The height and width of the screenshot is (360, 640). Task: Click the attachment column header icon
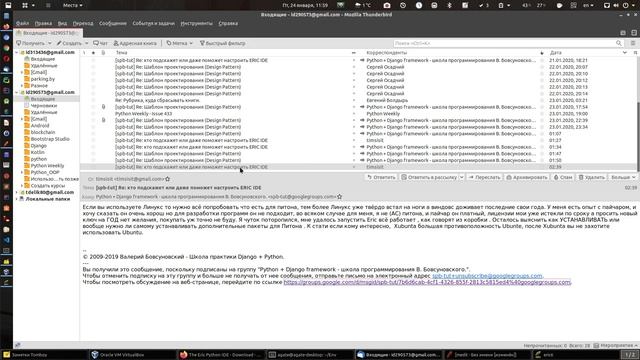103,53
